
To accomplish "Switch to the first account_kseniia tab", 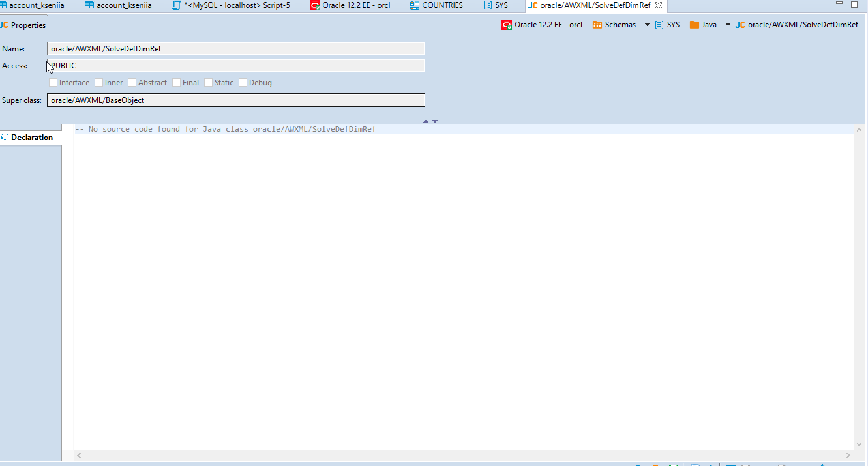I will 36,5.
